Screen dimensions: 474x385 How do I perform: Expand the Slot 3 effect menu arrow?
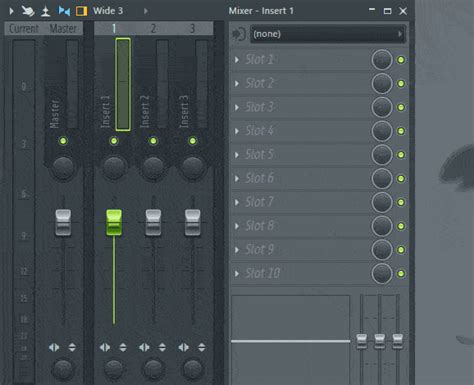click(x=237, y=107)
